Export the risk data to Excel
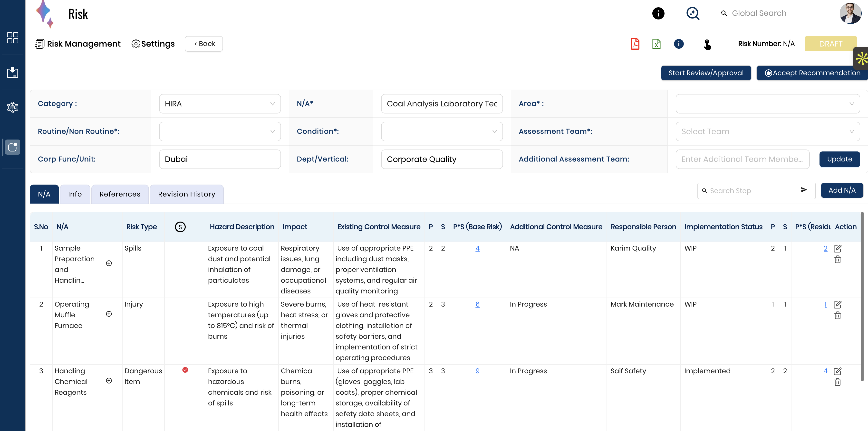Image resolution: width=868 pixels, height=431 pixels. (656, 44)
